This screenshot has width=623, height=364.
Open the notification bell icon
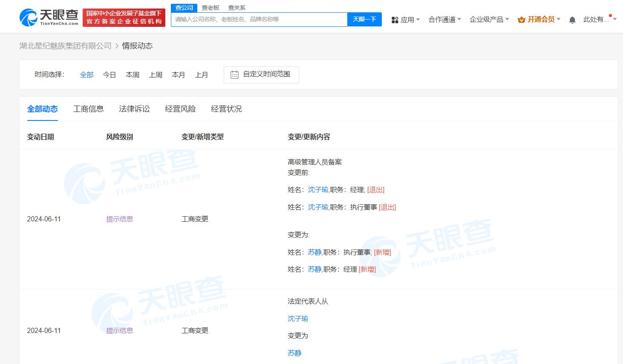click(x=572, y=20)
